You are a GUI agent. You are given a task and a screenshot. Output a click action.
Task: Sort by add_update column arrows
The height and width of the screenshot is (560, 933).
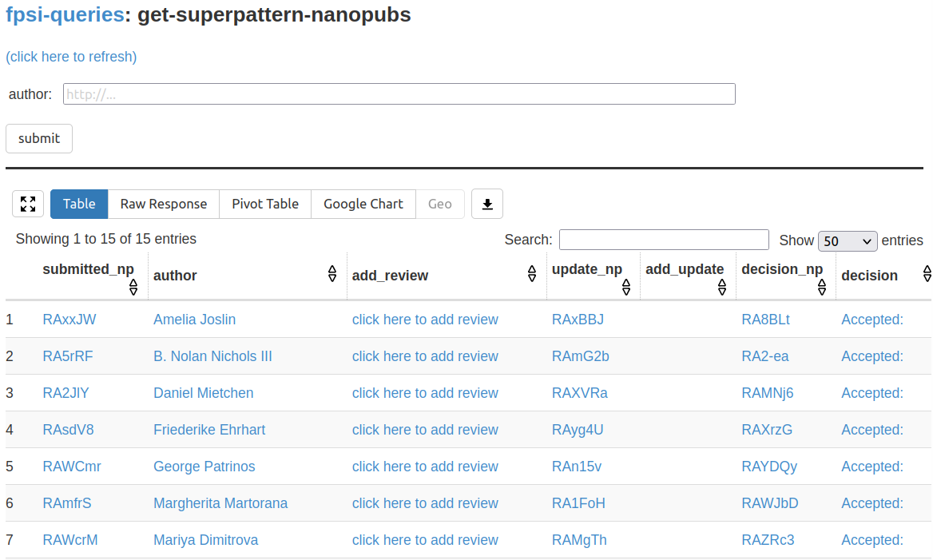click(721, 287)
